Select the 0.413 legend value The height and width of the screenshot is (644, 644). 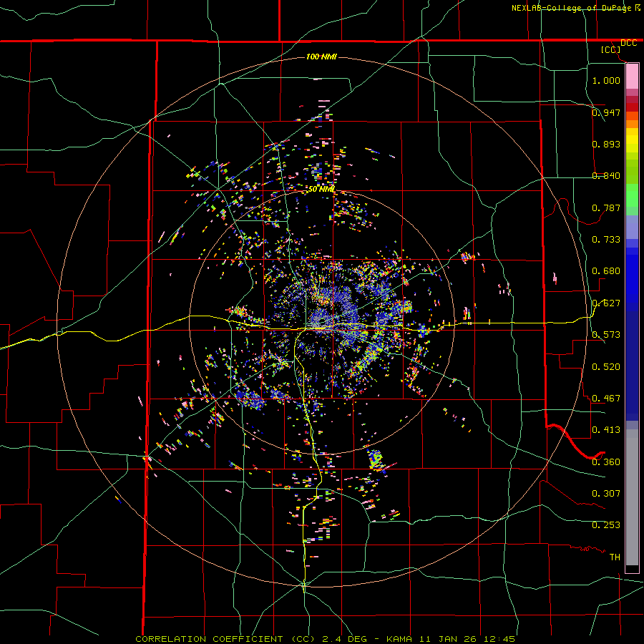pos(606,430)
